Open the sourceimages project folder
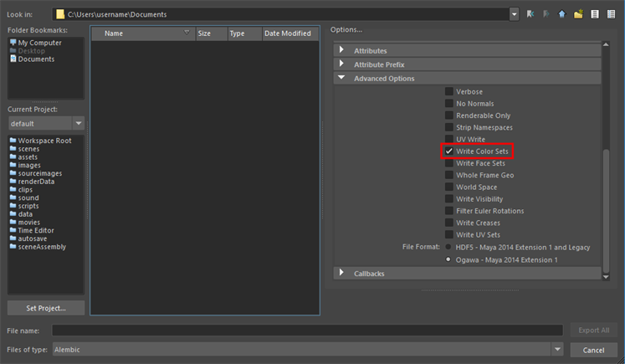The image size is (625, 364). point(36,173)
